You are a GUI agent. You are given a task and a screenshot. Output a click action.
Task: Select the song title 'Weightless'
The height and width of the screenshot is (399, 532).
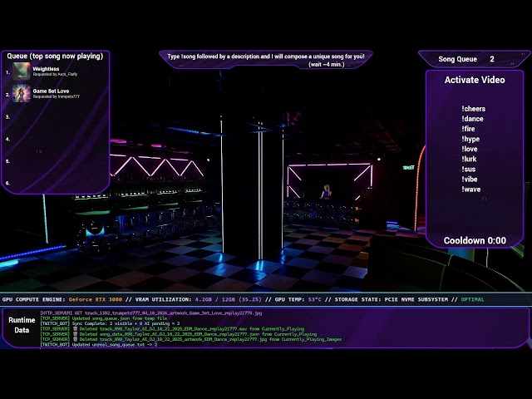click(46, 69)
